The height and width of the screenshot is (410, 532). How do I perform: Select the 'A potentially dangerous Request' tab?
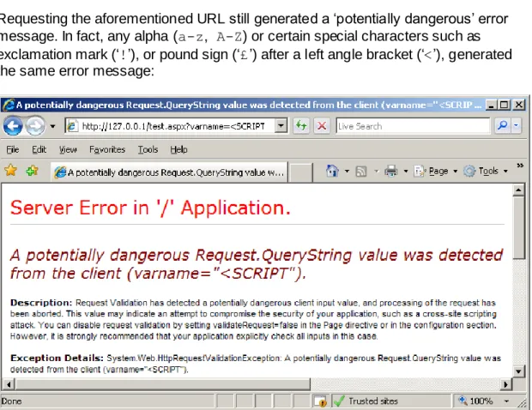(x=169, y=172)
